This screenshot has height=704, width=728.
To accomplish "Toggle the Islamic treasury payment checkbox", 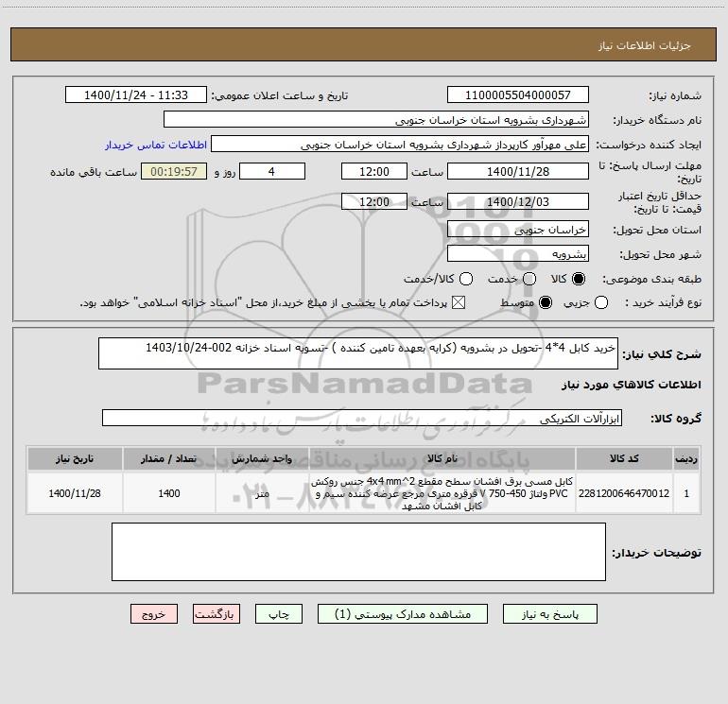I will click(459, 303).
